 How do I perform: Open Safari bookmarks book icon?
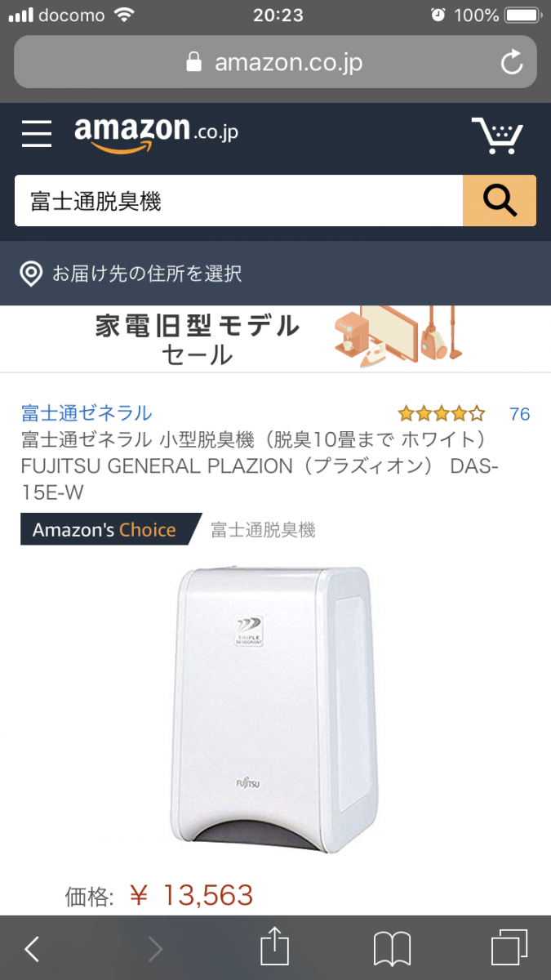pyautogui.click(x=392, y=949)
